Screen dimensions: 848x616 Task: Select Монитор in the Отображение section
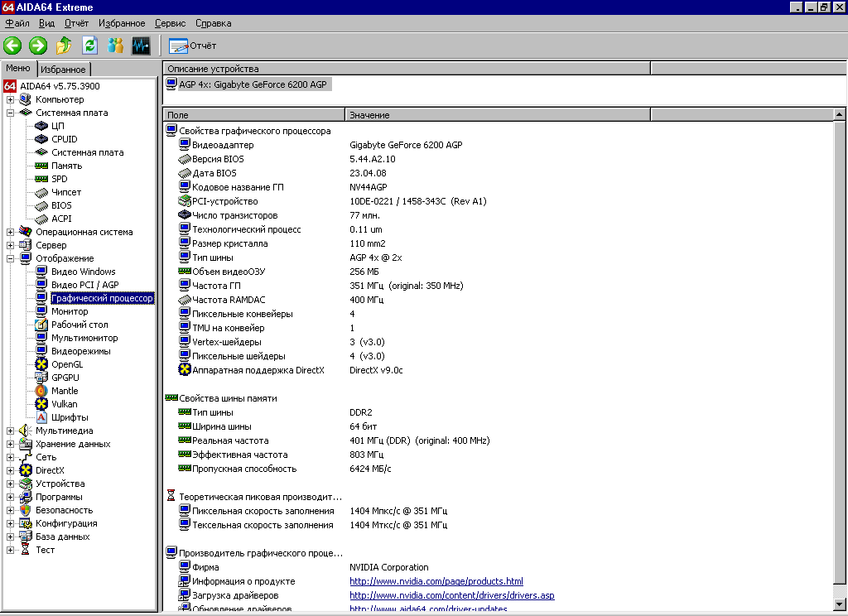(70, 311)
